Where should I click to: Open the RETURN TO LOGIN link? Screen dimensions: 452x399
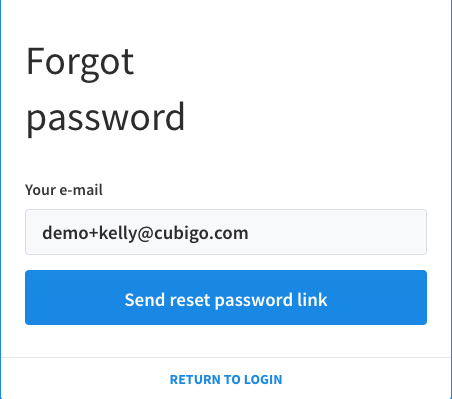[226, 379]
